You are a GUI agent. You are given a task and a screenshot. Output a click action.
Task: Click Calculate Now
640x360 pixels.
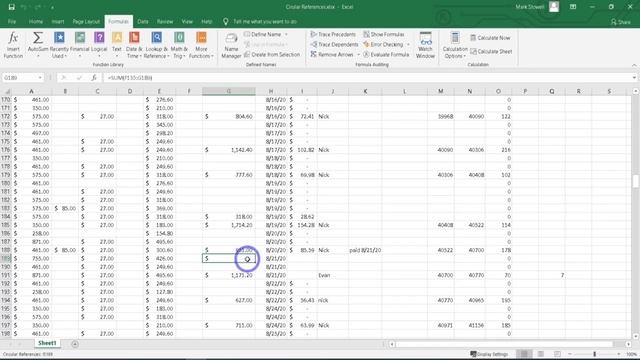coord(490,38)
